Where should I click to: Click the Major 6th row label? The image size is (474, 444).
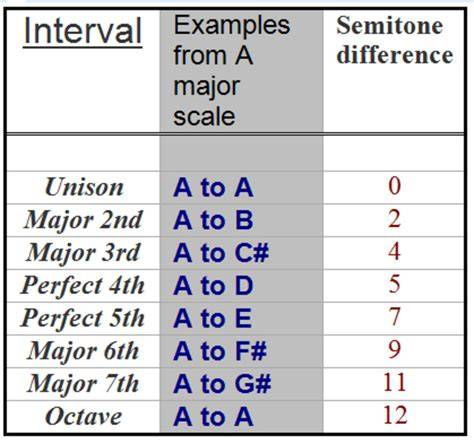(83, 351)
